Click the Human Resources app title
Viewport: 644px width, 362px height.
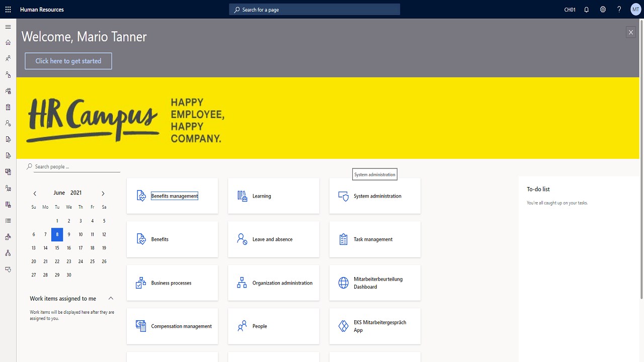tap(42, 10)
